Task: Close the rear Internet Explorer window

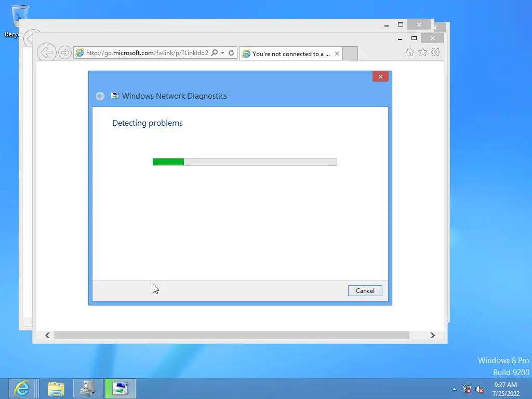Action: pos(419,24)
